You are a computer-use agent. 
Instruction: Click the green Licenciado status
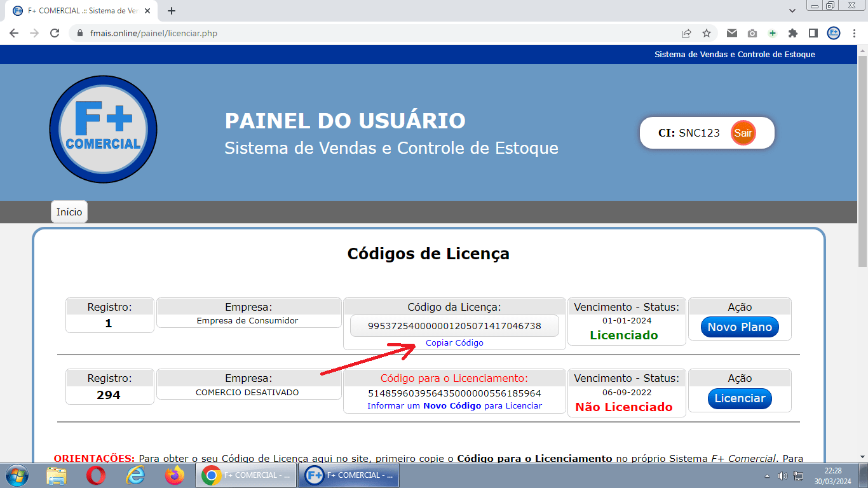pos(624,335)
